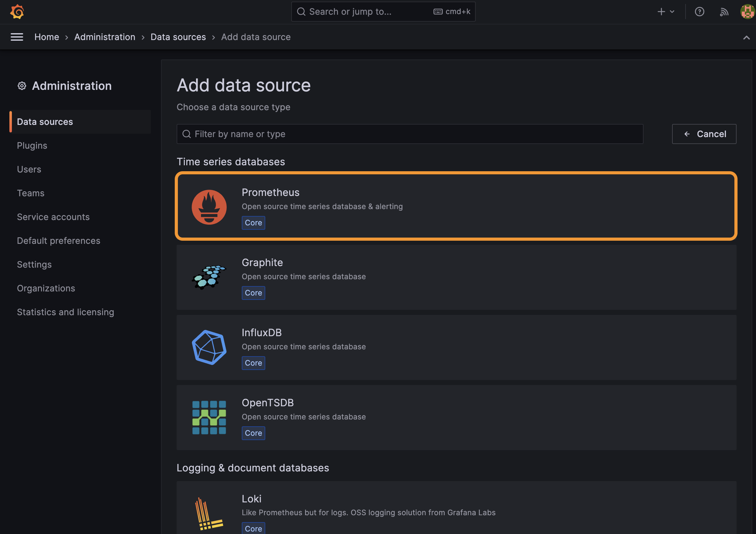Expand the plus New dropdown

pos(665,12)
